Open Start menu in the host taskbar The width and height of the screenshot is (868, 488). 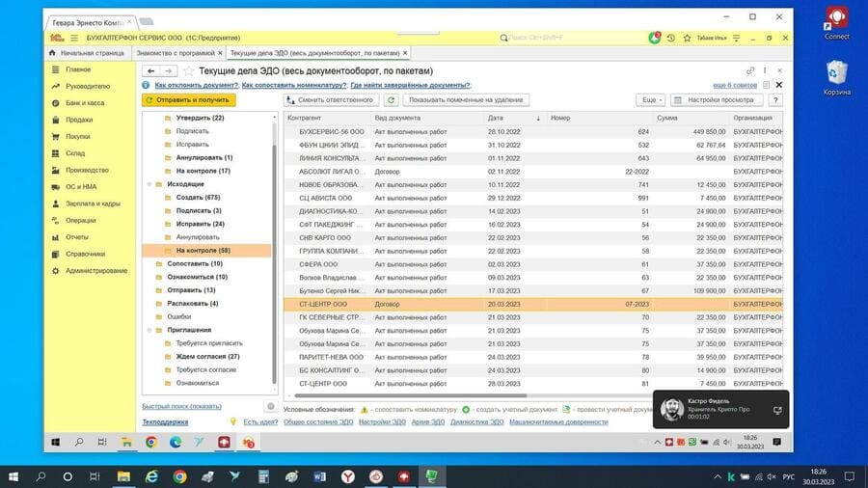14,476
